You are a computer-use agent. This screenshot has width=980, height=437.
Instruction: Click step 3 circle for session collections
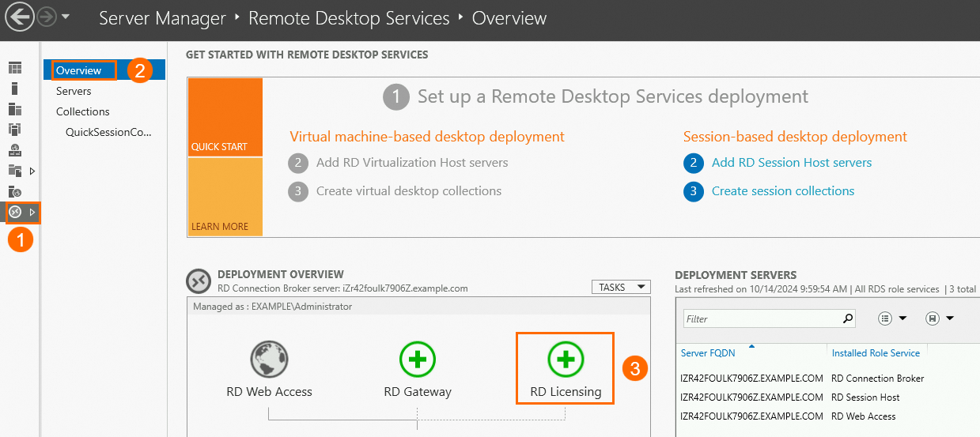[x=694, y=191]
